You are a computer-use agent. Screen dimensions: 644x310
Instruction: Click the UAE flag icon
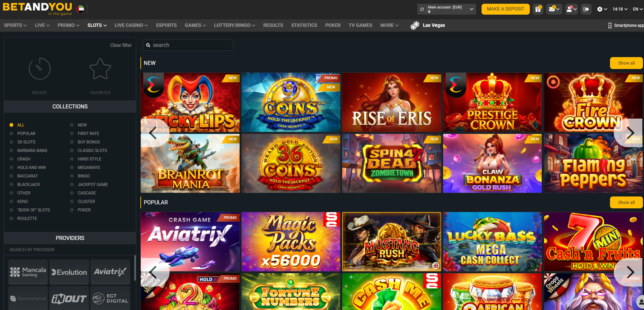[x=80, y=9]
